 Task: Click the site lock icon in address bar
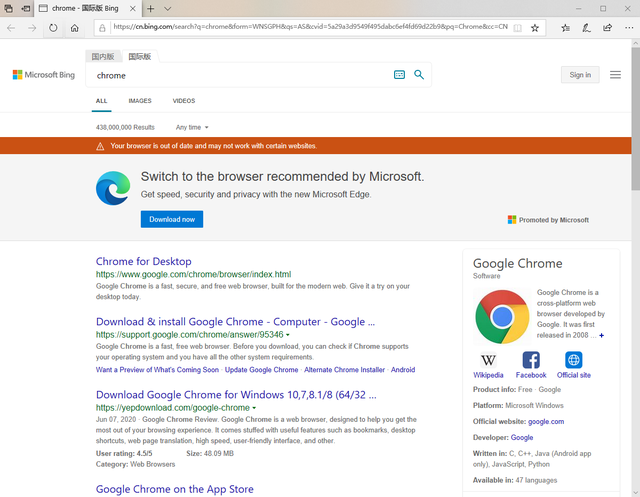102,28
